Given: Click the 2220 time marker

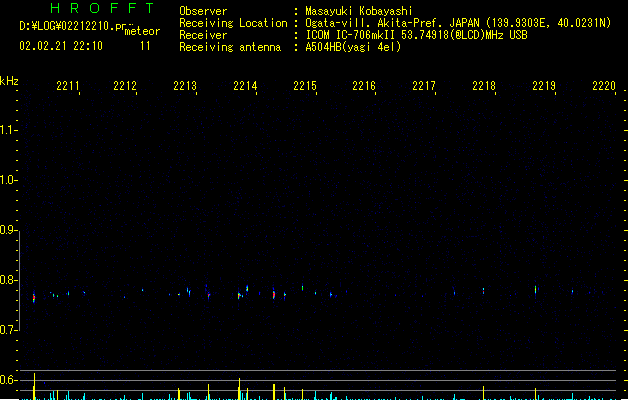Looking at the screenshot, I should [x=604, y=86].
